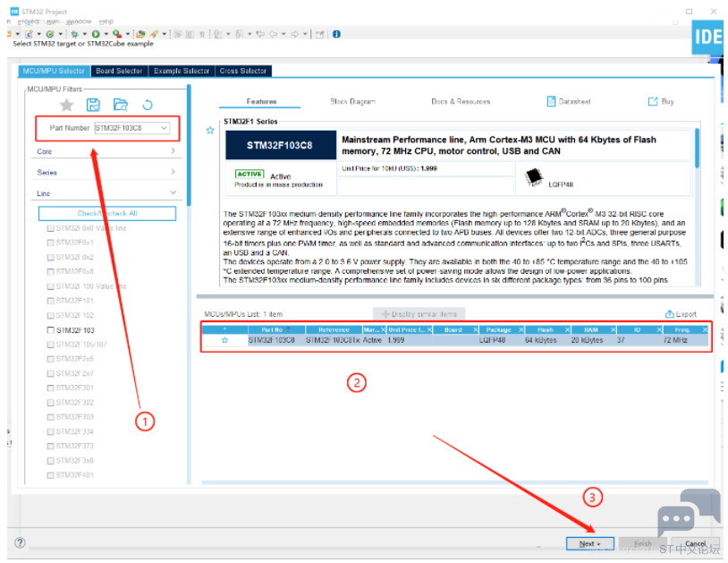Remove the RAM column via its X icon
728x563 pixels.
pyautogui.click(x=613, y=329)
